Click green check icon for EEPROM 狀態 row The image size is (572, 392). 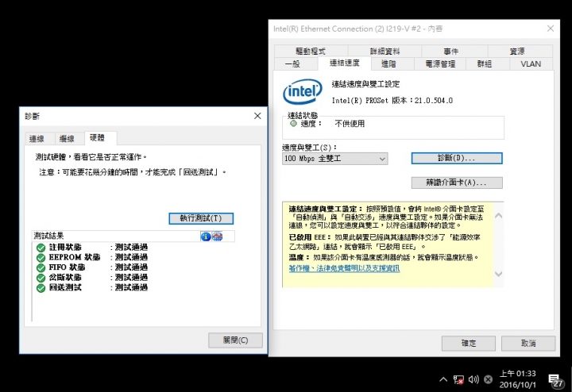[41, 258]
